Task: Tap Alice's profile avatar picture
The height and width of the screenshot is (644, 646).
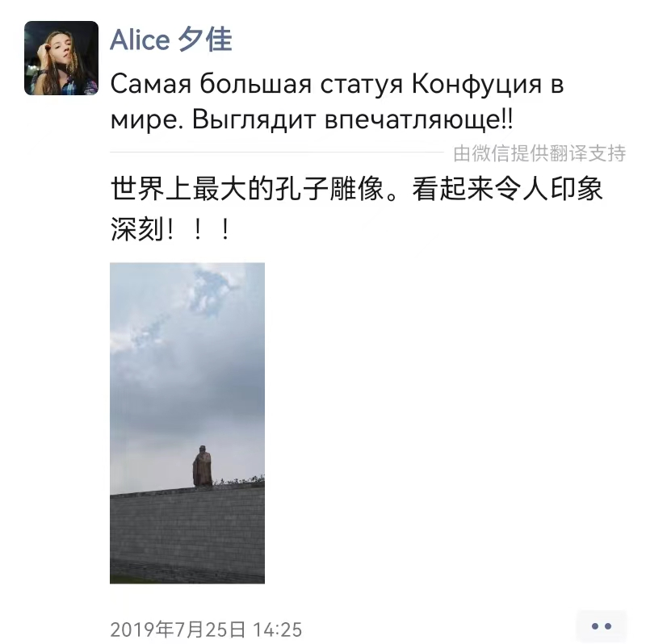Action: click(x=61, y=58)
